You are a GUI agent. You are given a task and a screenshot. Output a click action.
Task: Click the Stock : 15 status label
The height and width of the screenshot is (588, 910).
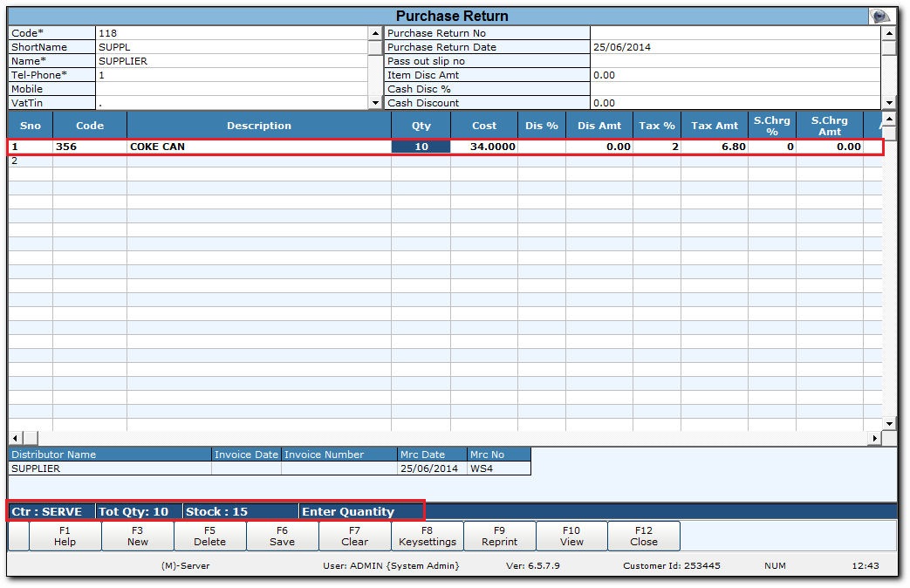point(240,511)
